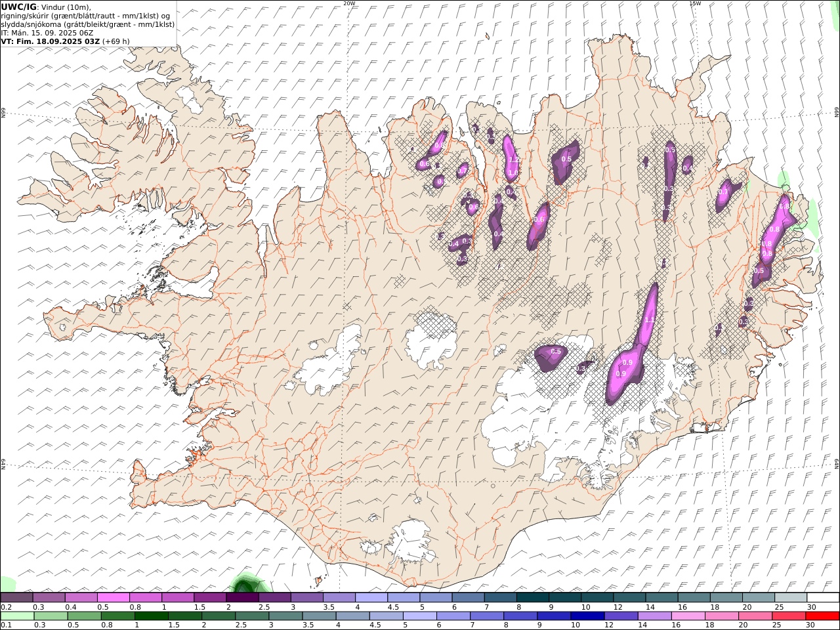
Task: Click the '0.4' label in the upper legend row
Action: click(70, 607)
